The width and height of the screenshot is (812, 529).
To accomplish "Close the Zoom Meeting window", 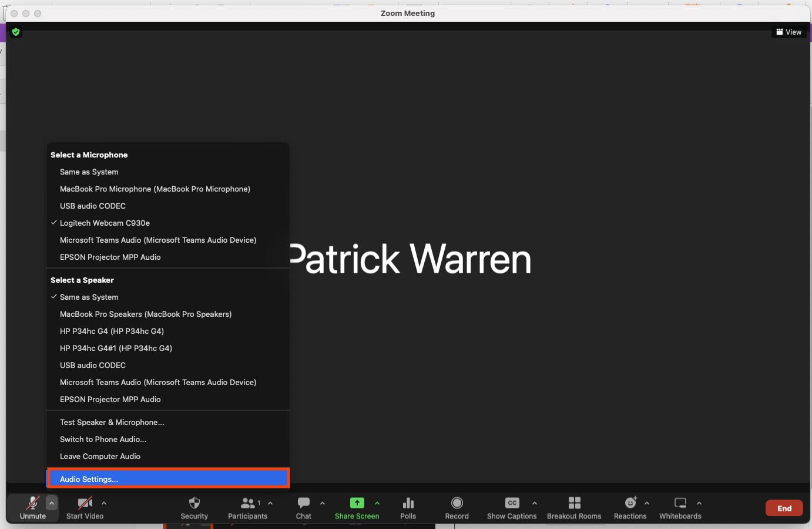I will 14,14.
